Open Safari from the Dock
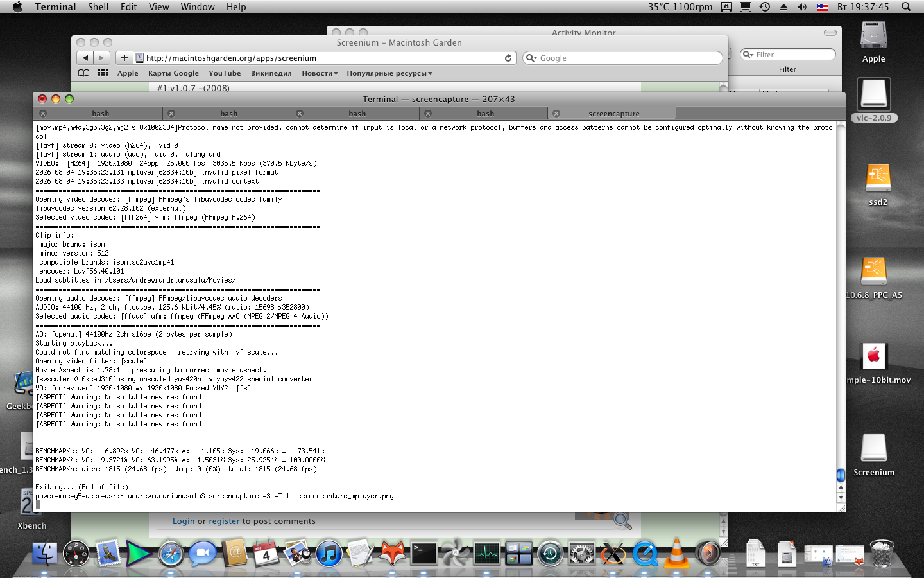This screenshot has height=578, width=924. tap(171, 553)
